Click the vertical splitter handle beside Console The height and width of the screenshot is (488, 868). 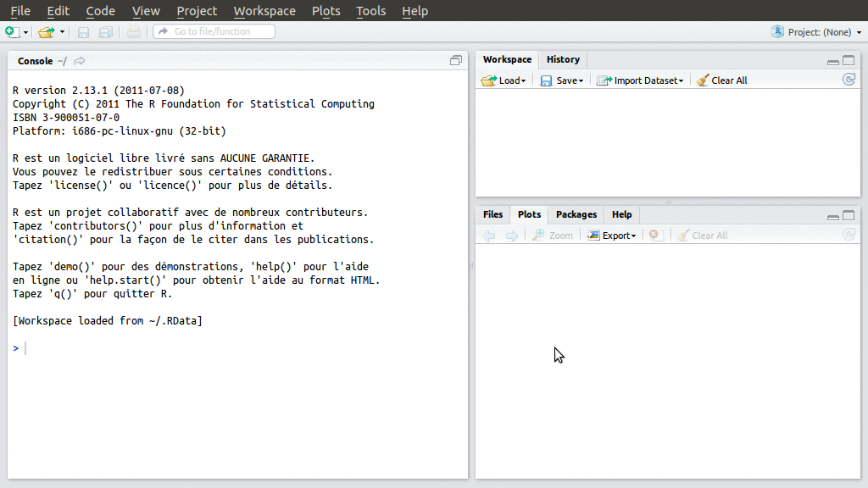471,265
